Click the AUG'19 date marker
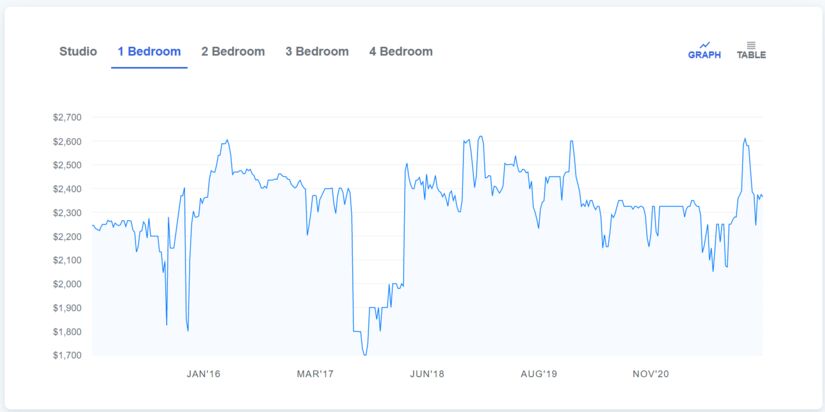This screenshot has width=825, height=412. (538, 374)
